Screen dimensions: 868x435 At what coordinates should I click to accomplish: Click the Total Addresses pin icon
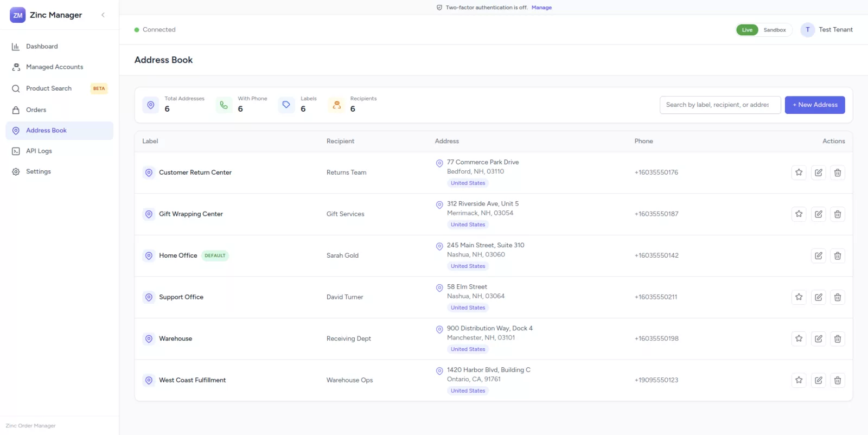coord(151,105)
